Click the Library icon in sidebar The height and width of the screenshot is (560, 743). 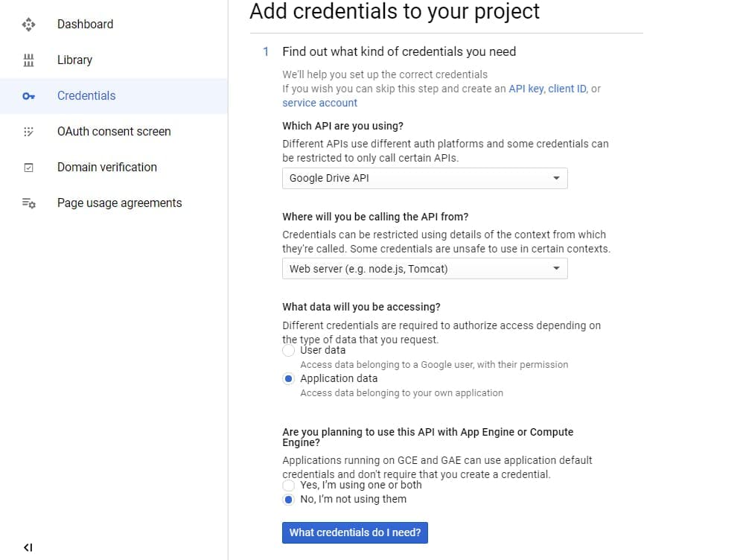coord(28,60)
